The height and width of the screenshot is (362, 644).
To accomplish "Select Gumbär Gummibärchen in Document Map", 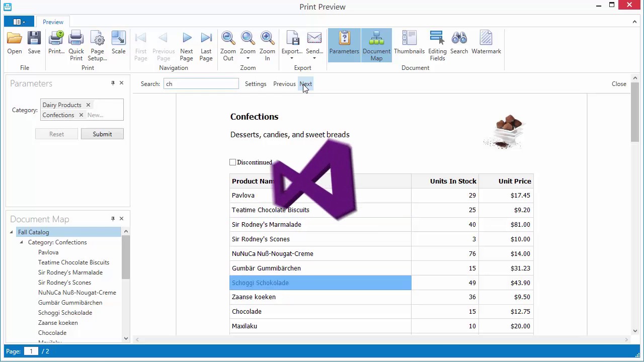I will pyautogui.click(x=70, y=303).
